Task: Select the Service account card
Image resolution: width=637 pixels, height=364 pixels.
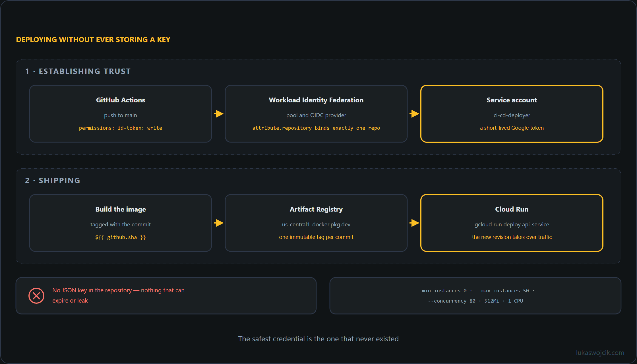Action: tap(512, 114)
